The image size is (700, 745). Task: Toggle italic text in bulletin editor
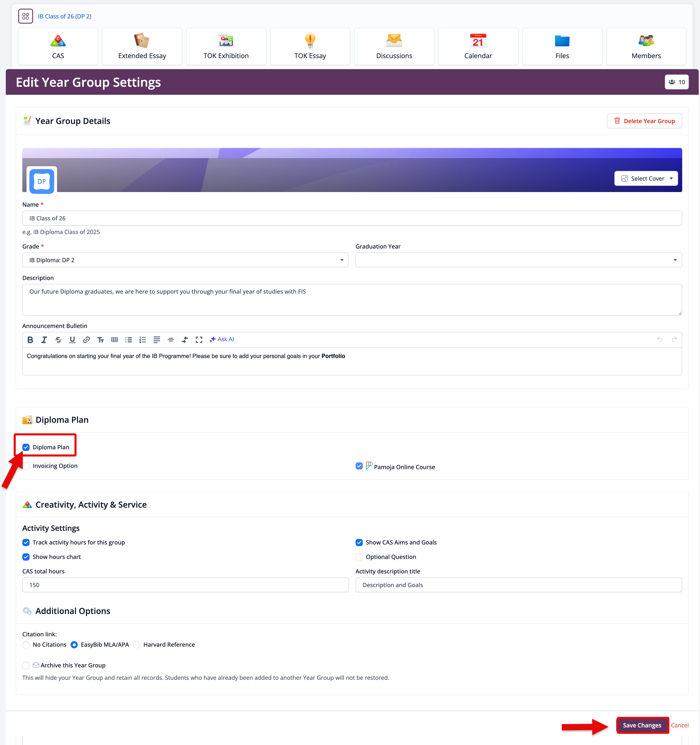44,340
